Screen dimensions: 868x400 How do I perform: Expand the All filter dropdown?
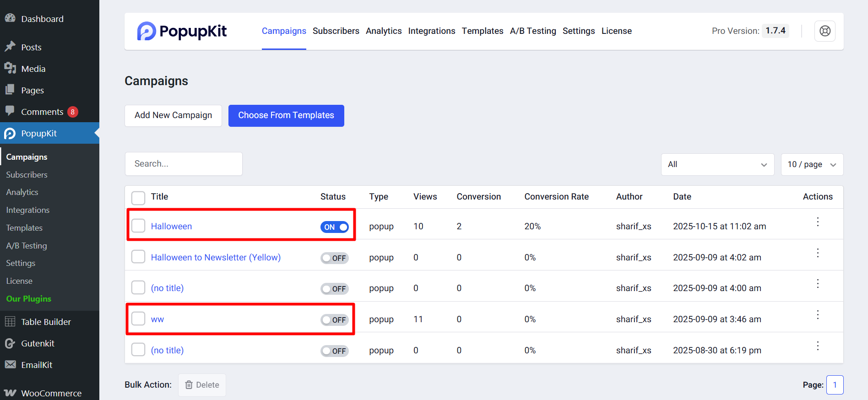717,165
